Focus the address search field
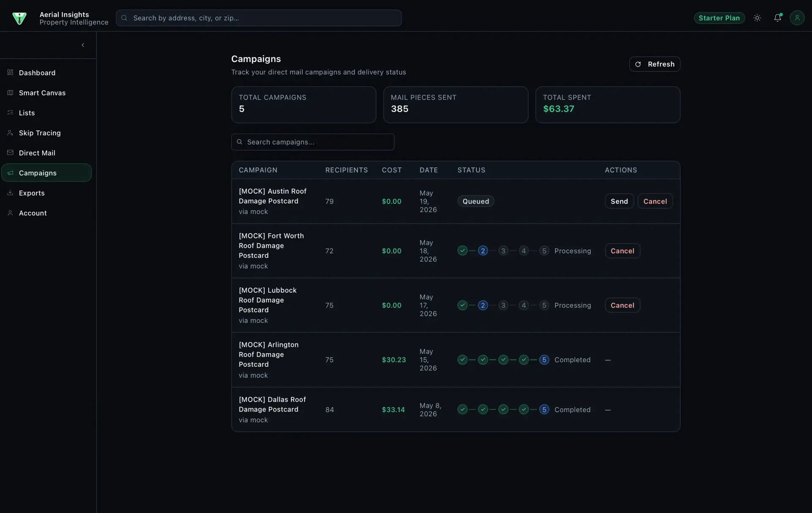 tap(258, 18)
